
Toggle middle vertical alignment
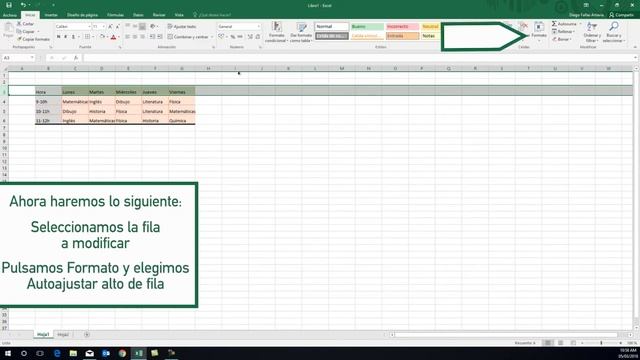point(135,27)
